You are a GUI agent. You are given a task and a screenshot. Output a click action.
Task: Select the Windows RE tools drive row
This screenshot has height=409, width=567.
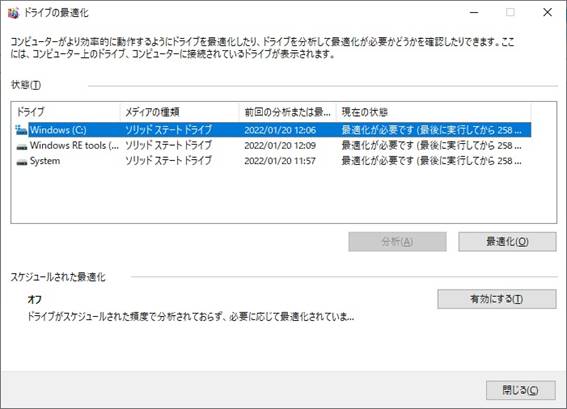point(273,145)
